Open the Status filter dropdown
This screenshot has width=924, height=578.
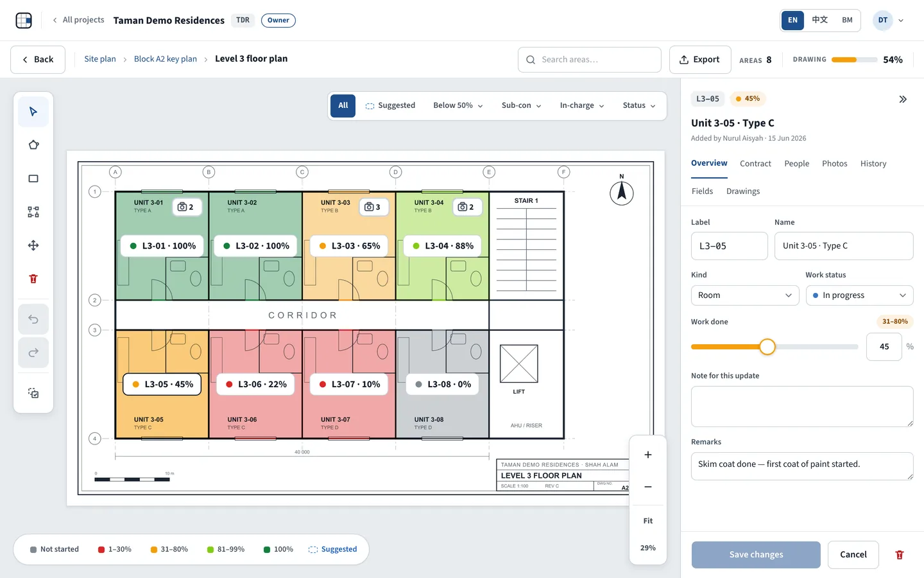[x=639, y=105]
